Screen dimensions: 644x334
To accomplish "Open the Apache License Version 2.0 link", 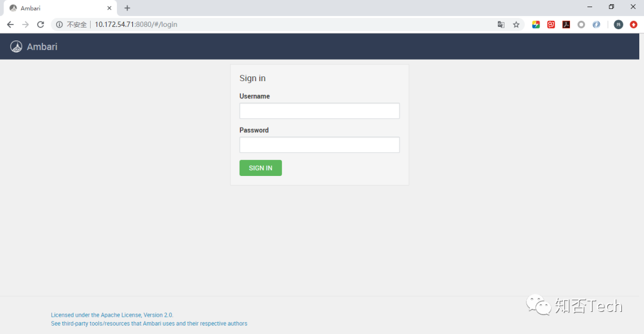I will tap(112, 315).
